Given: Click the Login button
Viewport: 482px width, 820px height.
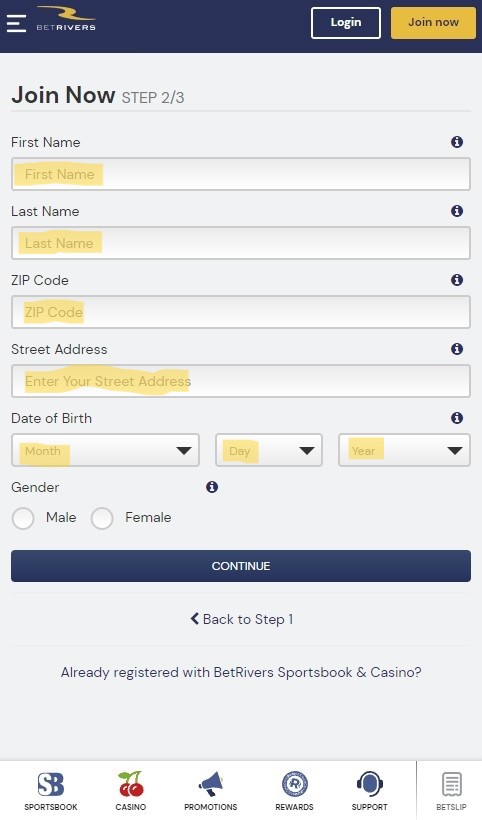Looking at the screenshot, I should pos(346,22).
